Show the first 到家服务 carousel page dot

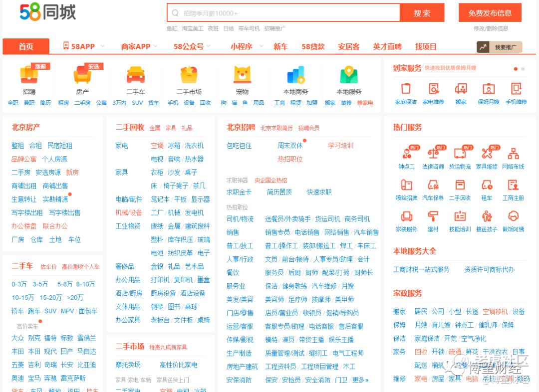tap(516, 69)
